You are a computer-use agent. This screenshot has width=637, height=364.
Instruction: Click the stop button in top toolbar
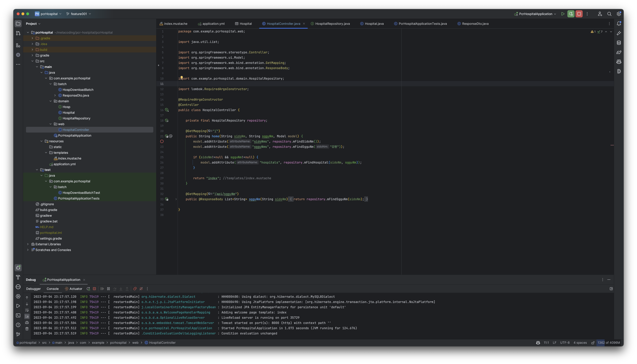tap(579, 14)
